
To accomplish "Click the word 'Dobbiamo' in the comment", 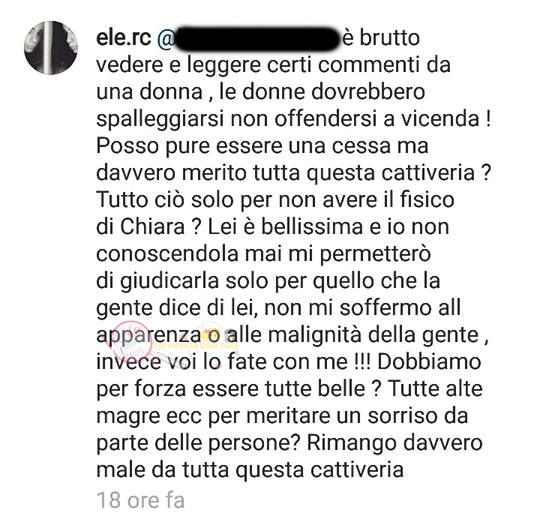I will click(x=429, y=362).
